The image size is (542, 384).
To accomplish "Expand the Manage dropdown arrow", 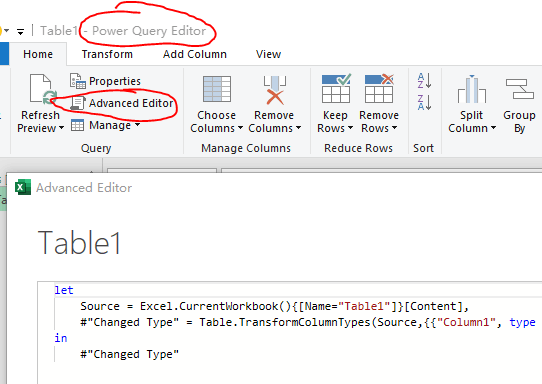I will tap(137, 124).
